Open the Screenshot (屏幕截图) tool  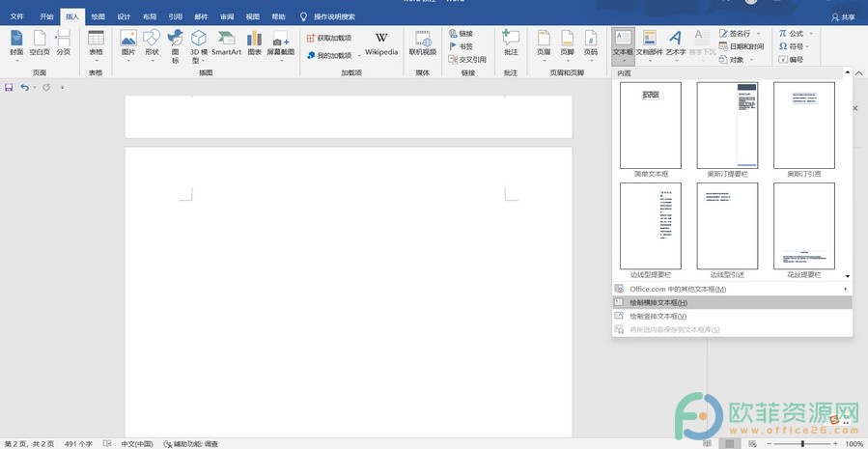point(281,45)
